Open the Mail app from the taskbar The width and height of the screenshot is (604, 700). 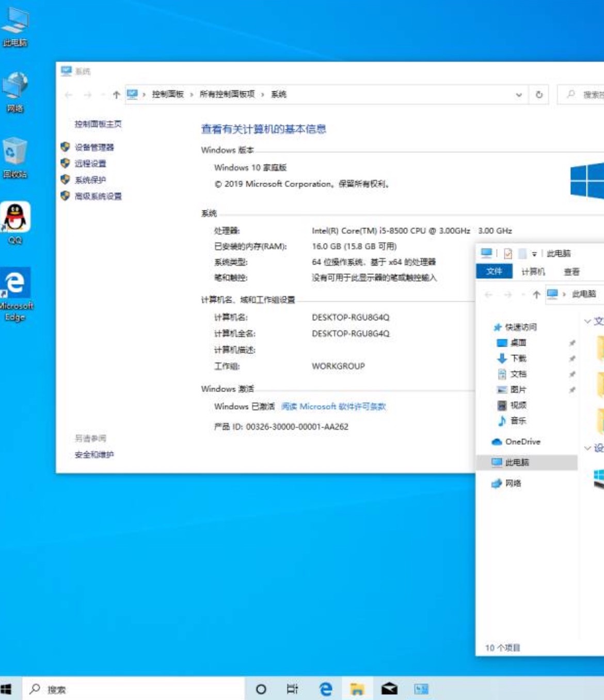389,689
